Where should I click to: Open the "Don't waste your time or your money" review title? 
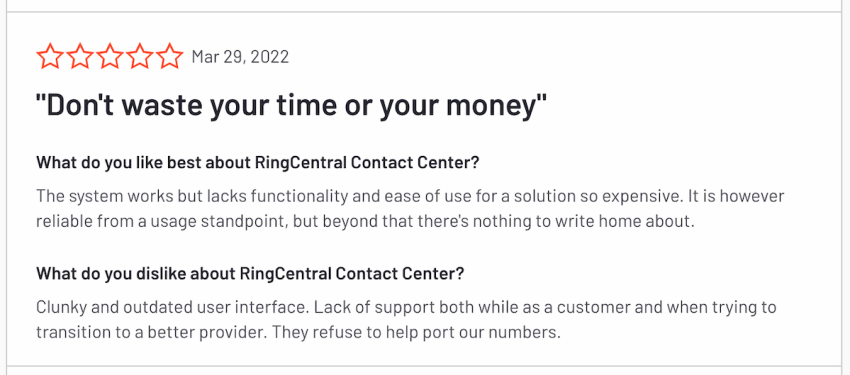(291, 107)
